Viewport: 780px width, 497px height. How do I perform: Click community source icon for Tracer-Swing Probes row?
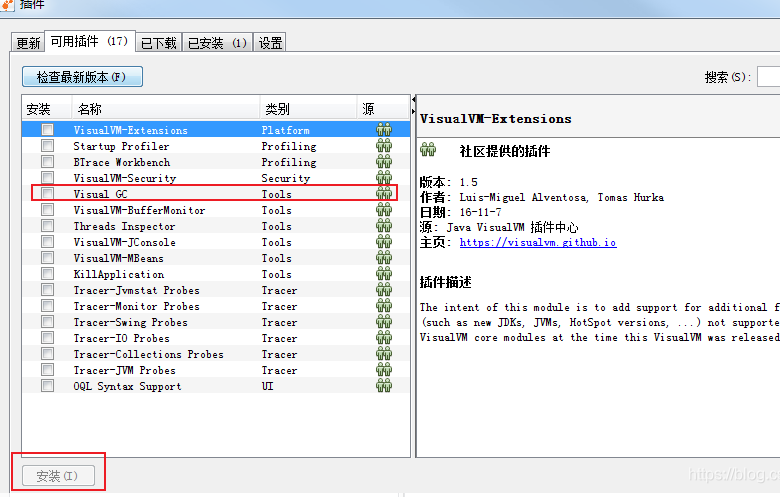tap(384, 322)
